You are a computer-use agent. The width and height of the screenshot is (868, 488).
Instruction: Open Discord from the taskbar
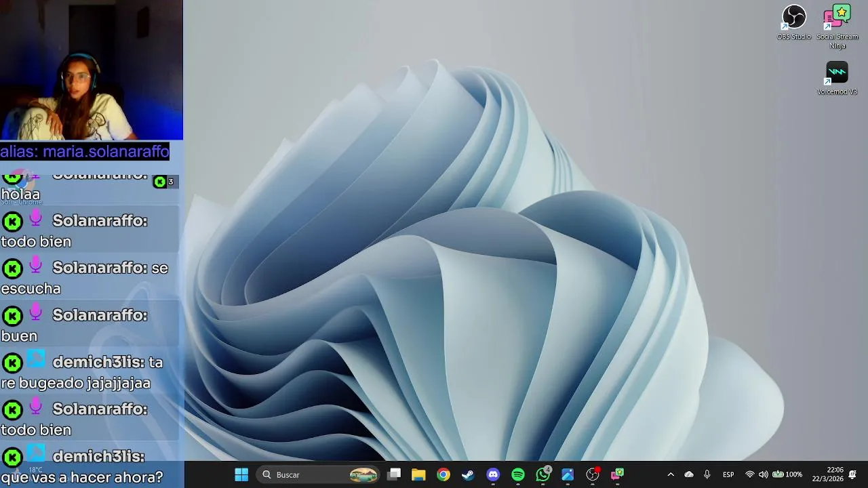pos(493,474)
